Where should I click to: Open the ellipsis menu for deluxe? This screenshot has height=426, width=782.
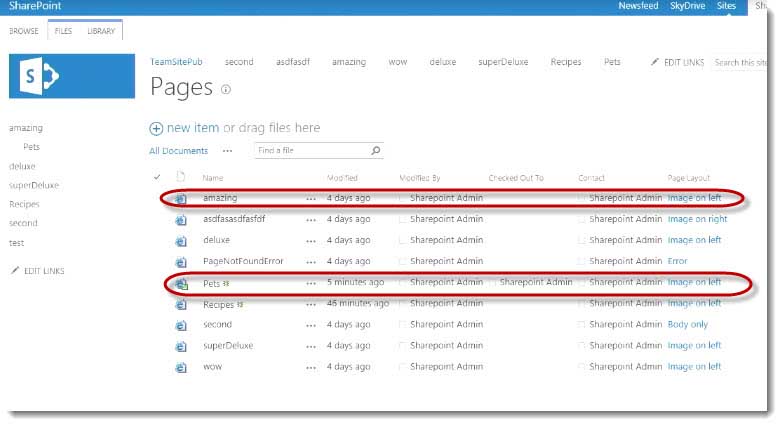311,241
